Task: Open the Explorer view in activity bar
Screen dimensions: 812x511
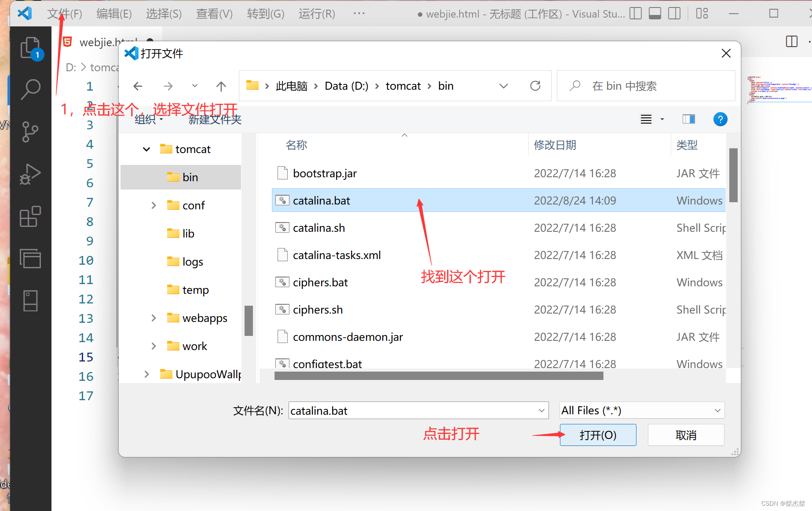Action: [30, 47]
